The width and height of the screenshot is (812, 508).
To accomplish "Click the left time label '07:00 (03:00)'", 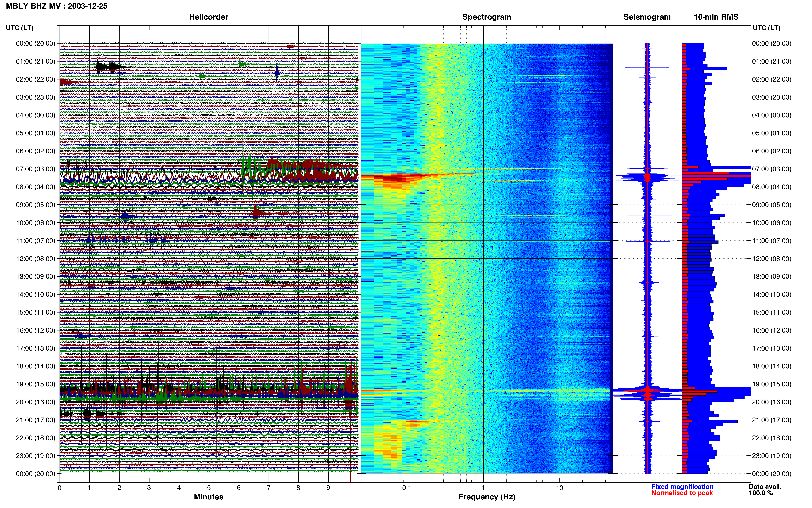I will [x=35, y=169].
